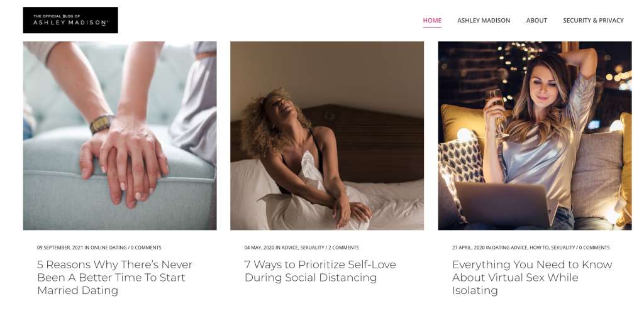Open the woman with laptop thumbnail

coord(535,136)
